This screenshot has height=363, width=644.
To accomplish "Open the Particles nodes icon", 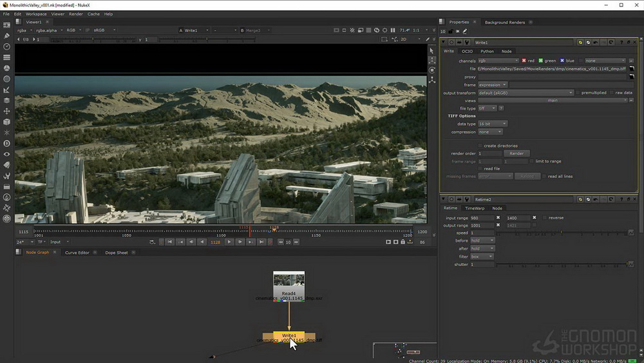I will (x=6, y=132).
